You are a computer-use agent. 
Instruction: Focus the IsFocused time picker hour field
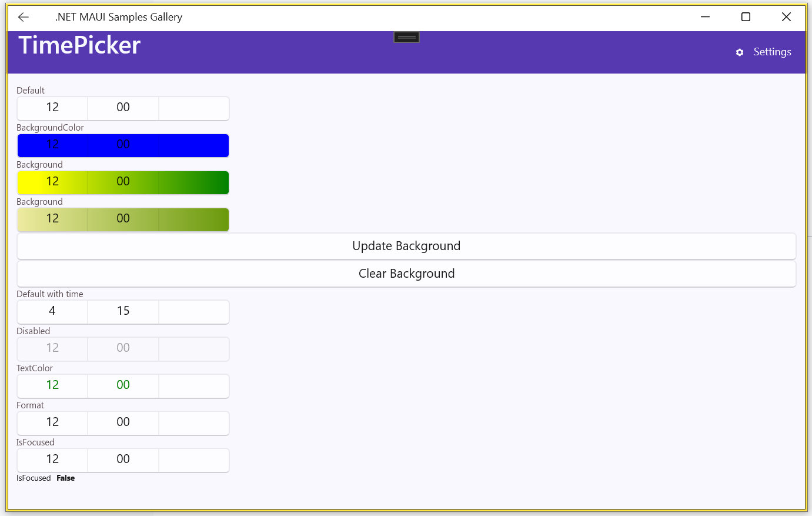tap(52, 460)
